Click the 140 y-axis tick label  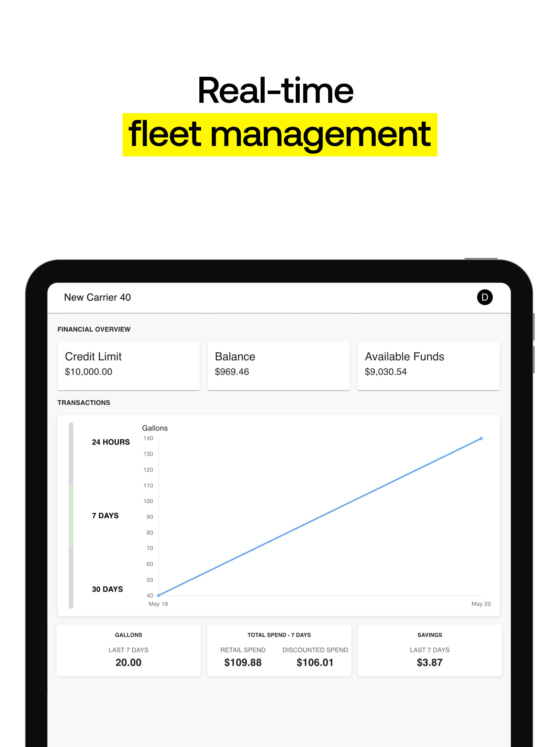click(148, 438)
